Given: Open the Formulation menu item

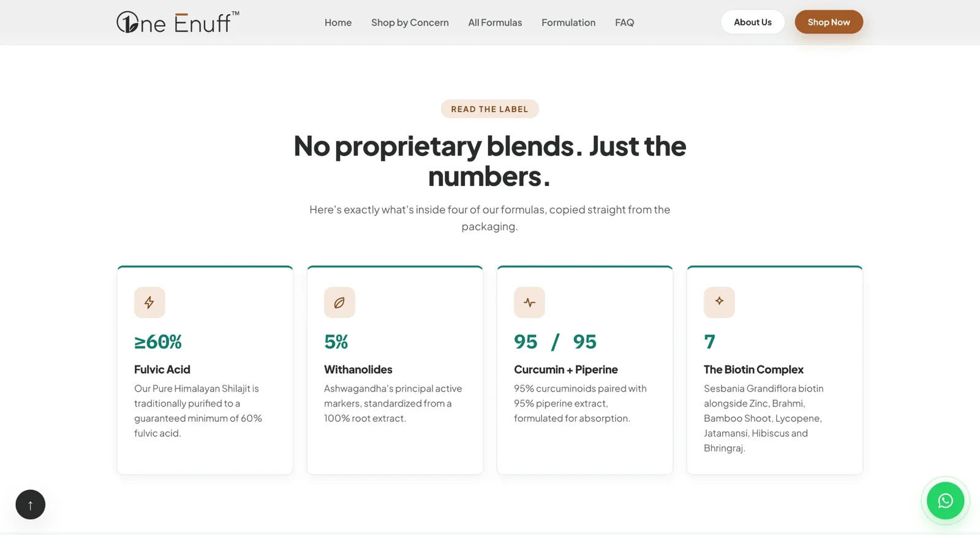Looking at the screenshot, I should 568,23.
